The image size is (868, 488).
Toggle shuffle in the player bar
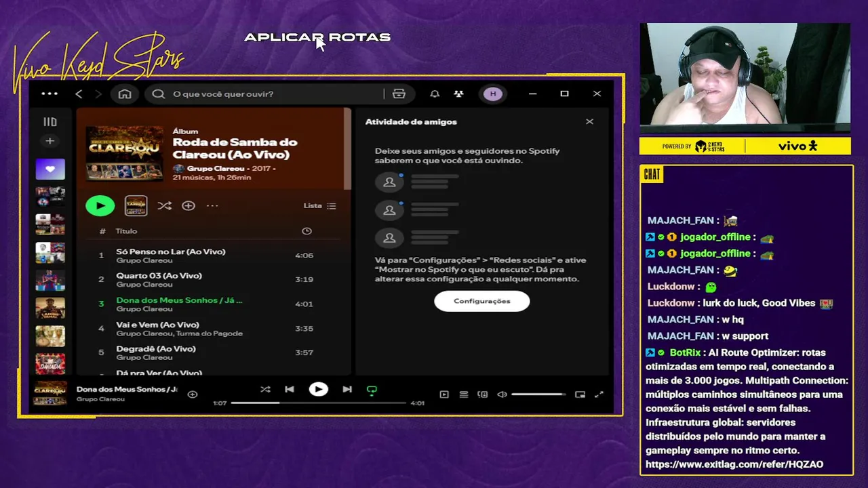pyautogui.click(x=265, y=390)
